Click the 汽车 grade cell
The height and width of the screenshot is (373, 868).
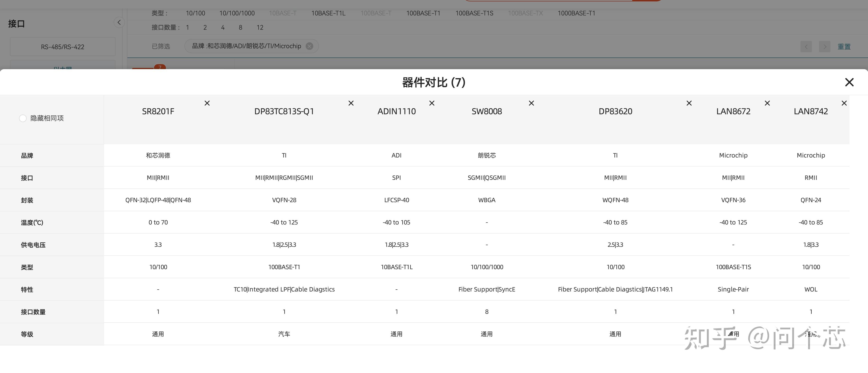click(x=284, y=334)
